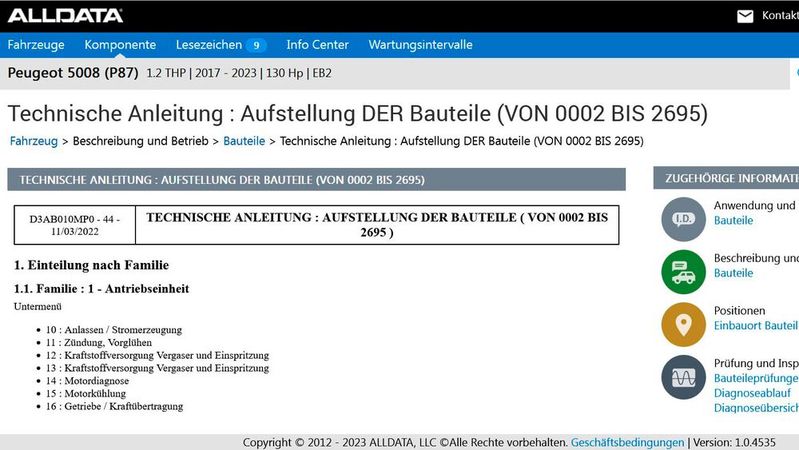The image size is (799, 450).
Task: Open the Info Center menu
Action: click(317, 45)
